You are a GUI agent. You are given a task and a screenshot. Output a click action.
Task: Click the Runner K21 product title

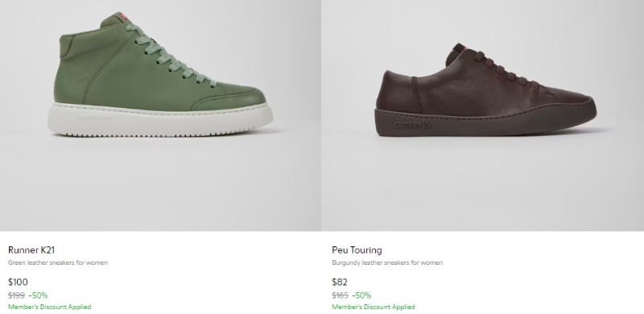click(31, 250)
